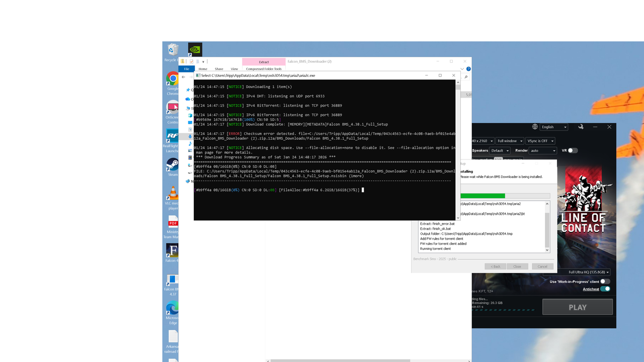Open the Ministry Team PDF file icon
Screen dimensions: 644x362
173,227
